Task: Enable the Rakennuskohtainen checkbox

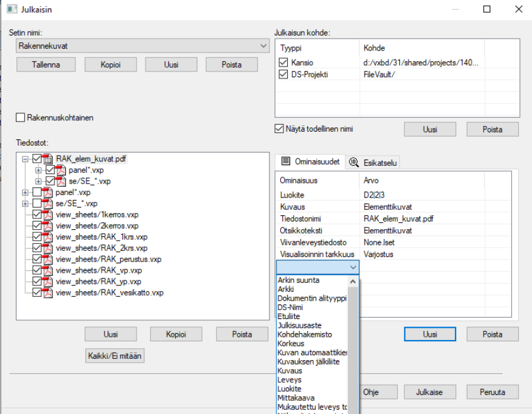Action: click(x=21, y=118)
